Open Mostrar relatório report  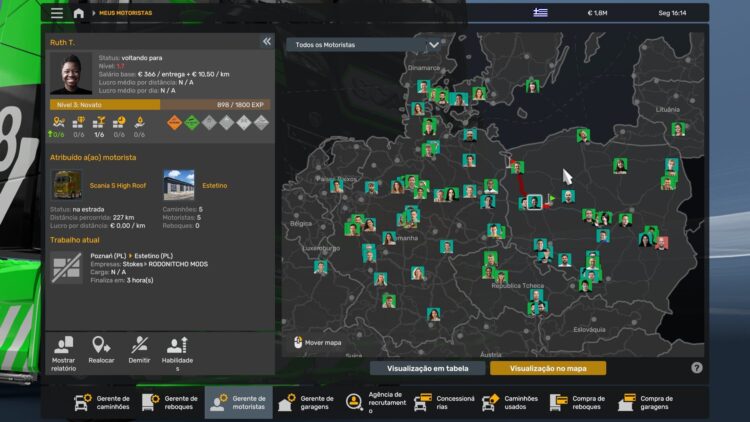pos(63,354)
